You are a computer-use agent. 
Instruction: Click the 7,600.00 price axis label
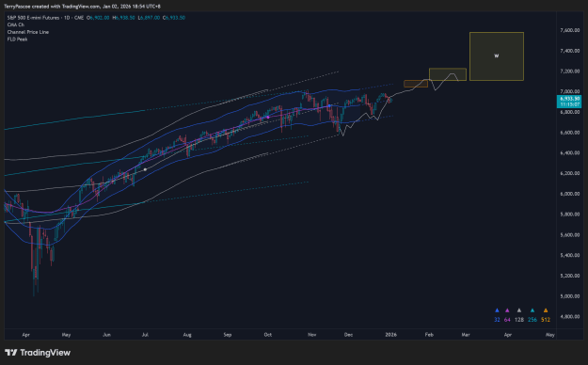coord(569,30)
